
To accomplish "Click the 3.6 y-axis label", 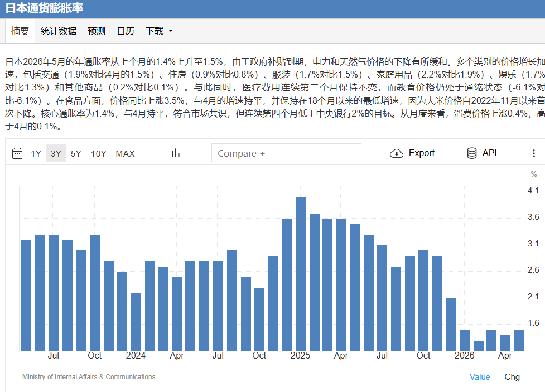I will coord(533,217).
